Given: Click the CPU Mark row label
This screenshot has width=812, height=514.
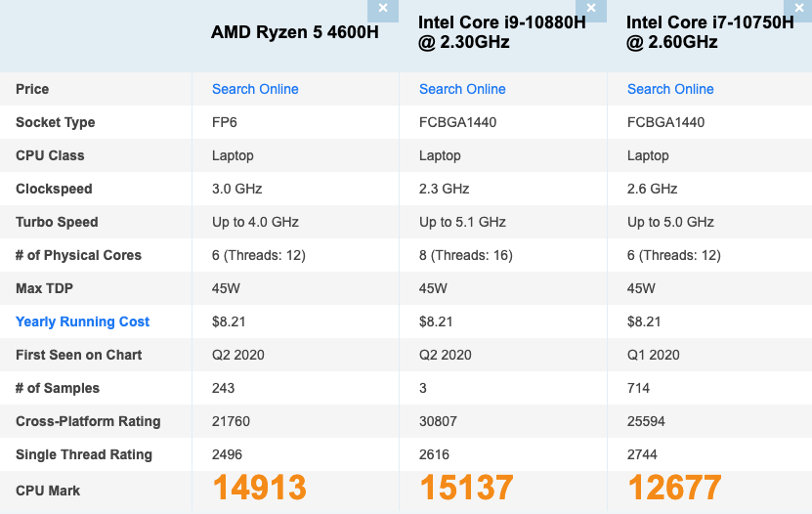Looking at the screenshot, I should point(48,491).
